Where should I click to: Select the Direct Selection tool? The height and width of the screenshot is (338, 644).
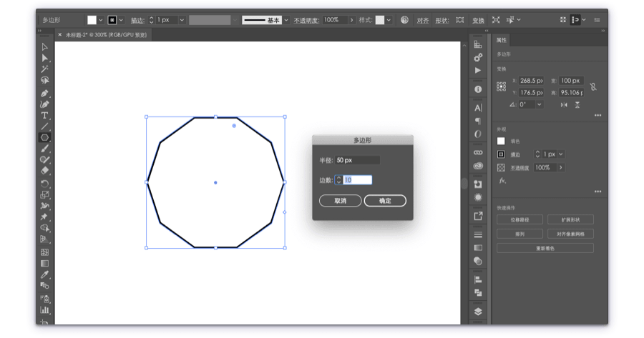tap(44, 58)
